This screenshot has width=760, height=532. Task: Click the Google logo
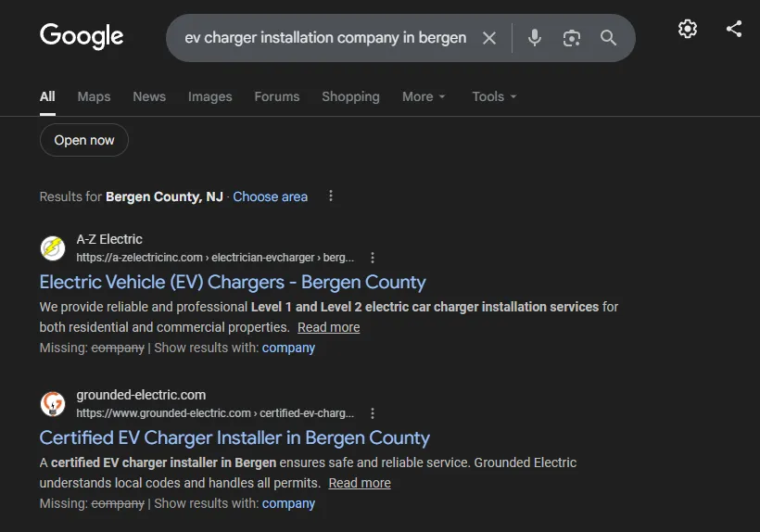point(82,36)
